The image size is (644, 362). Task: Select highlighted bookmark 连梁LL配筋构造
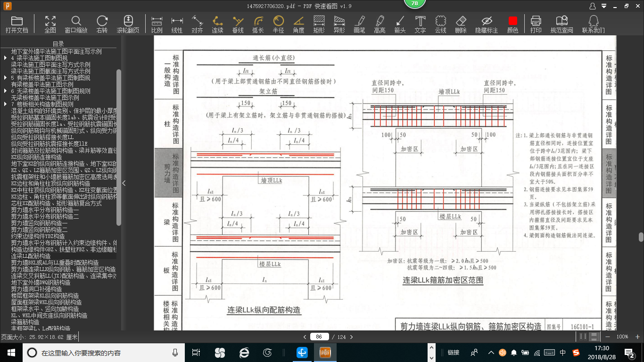click(x=31, y=256)
